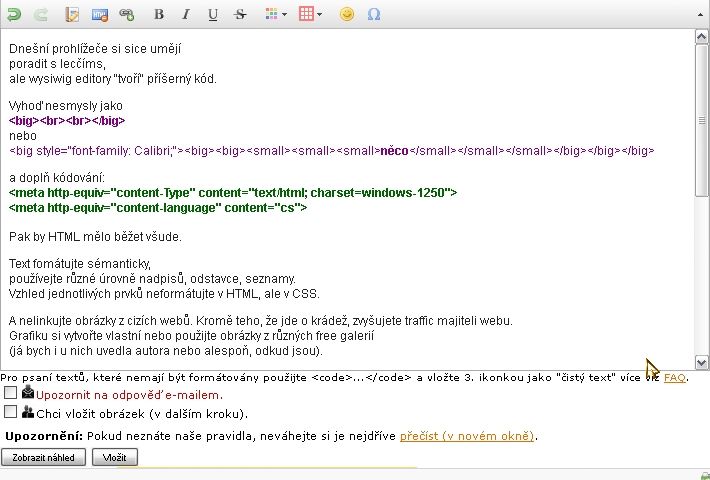Image resolution: width=710 pixels, height=480 pixels.
Task: Click the label 'Upozornit na odpověď e-mailem.'
Action: [130, 395]
